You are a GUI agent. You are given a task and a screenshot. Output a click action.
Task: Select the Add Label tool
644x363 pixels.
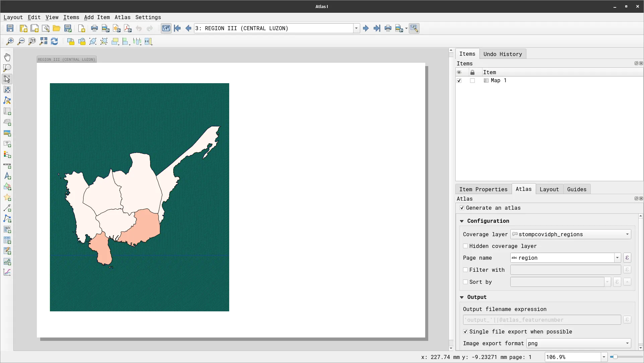(x=7, y=144)
